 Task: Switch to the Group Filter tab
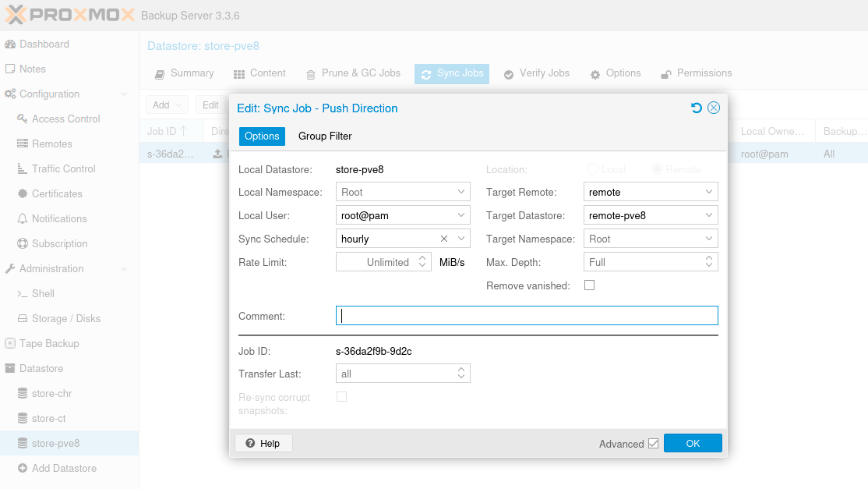325,136
